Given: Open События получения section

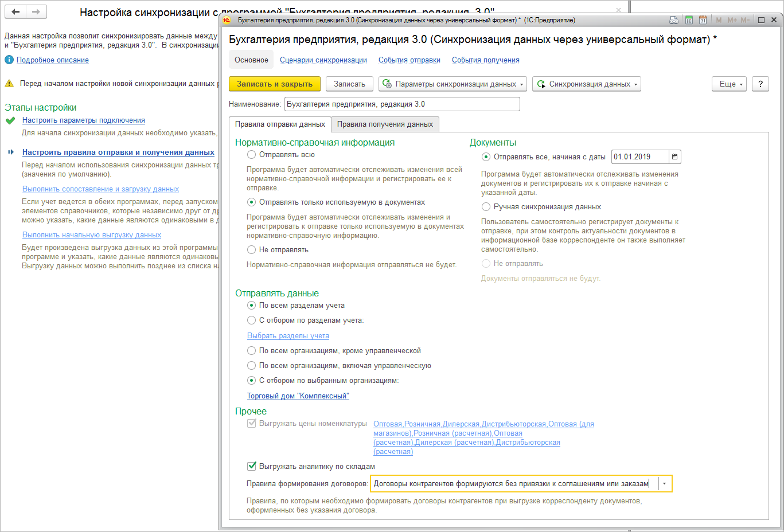Looking at the screenshot, I should (486, 60).
